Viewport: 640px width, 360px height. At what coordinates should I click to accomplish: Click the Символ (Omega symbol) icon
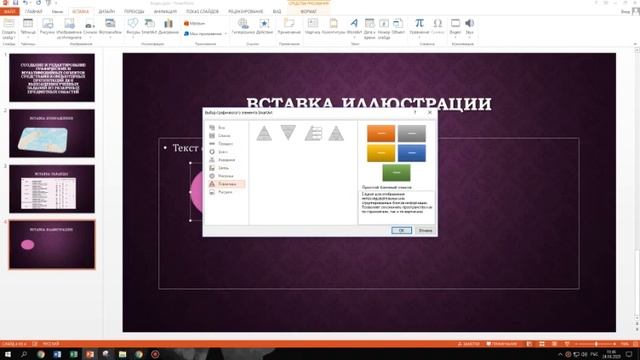(438, 24)
